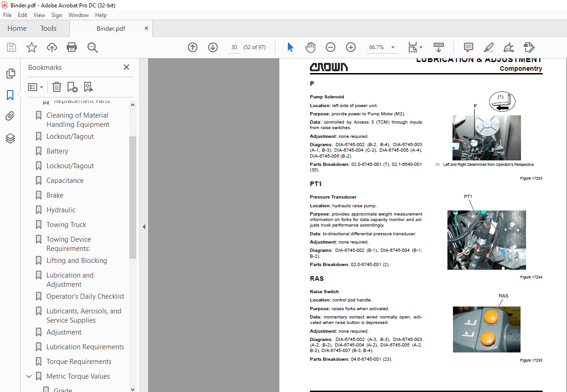Image resolution: width=567 pixels, height=392 pixels.
Task: Open the Attachments panel
Action: tap(11, 116)
